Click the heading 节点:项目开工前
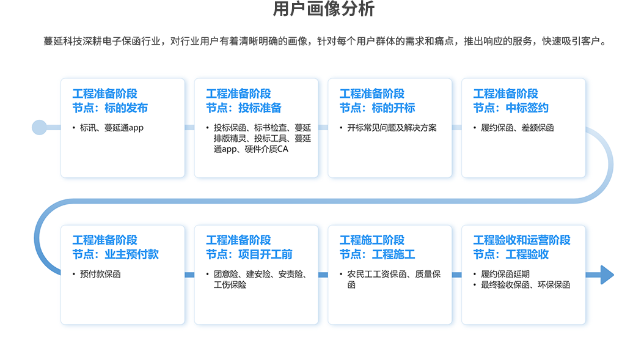Image resolution: width=644 pixels, height=343 pixels. pyautogui.click(x=249, y=254)
